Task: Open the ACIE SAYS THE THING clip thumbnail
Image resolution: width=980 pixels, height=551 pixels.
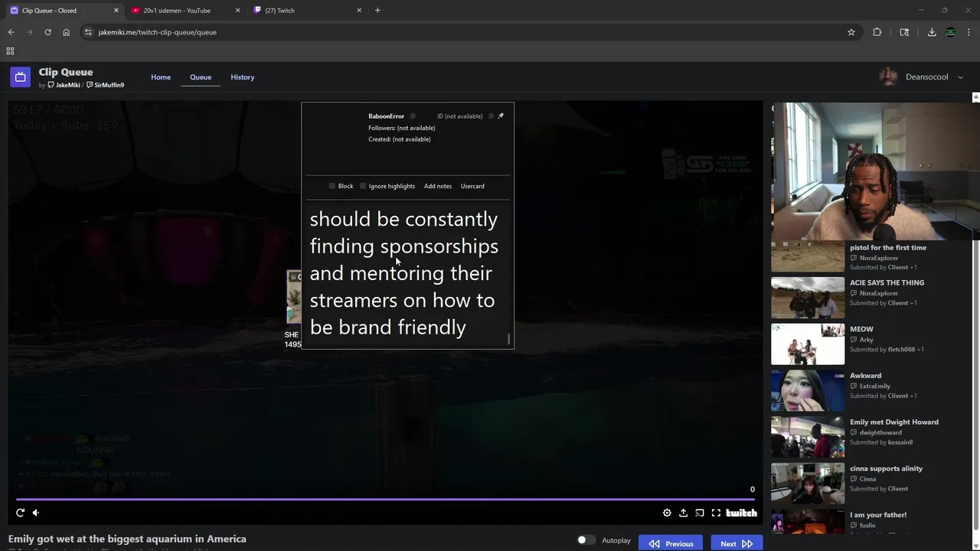Action: [808, 298]
